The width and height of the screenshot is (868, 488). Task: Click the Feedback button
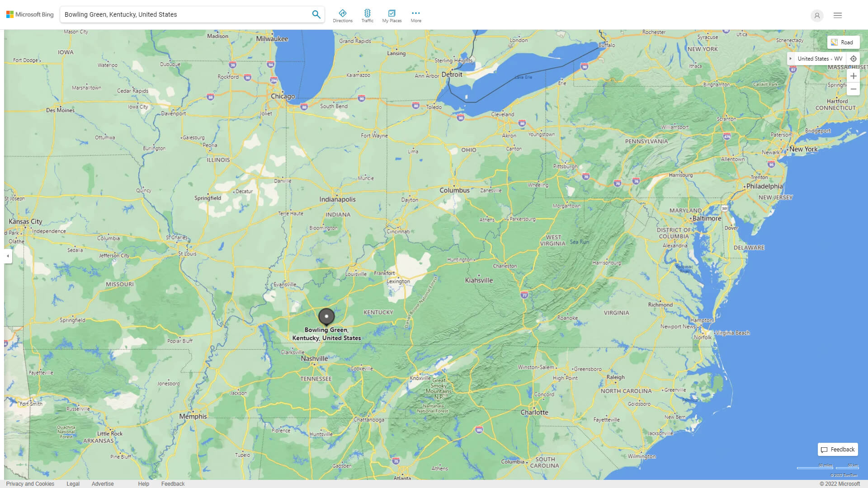(x=838, y=449)
